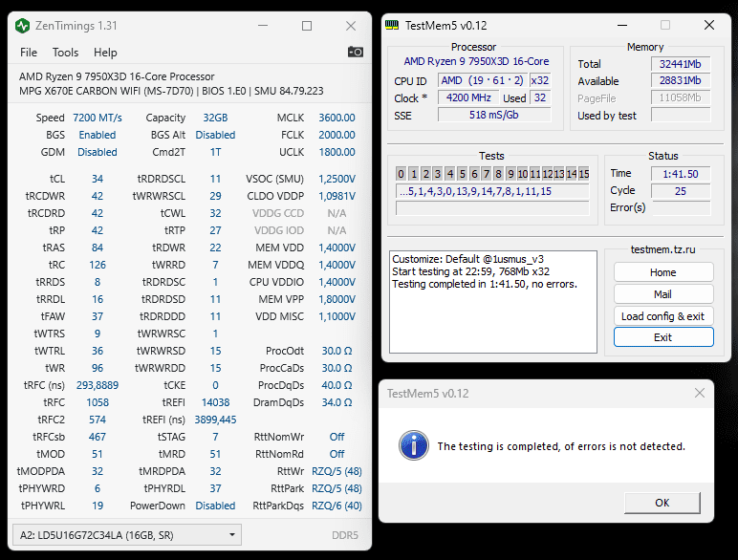Click the tRAS value 84
The height and width of the screenshot is (560, 738).
click(x=98, y=248)
